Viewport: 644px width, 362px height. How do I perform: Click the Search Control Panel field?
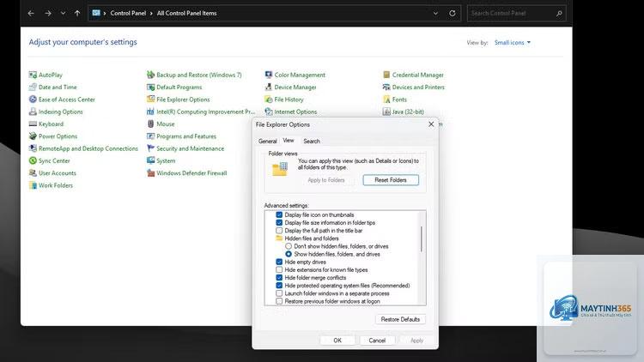point(516,13)
